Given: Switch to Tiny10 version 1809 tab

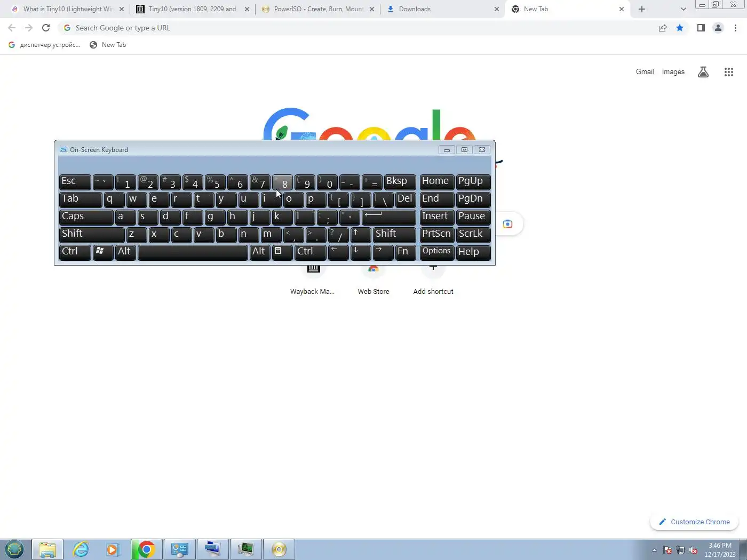Looking at the screenshot, I should 192,9.
